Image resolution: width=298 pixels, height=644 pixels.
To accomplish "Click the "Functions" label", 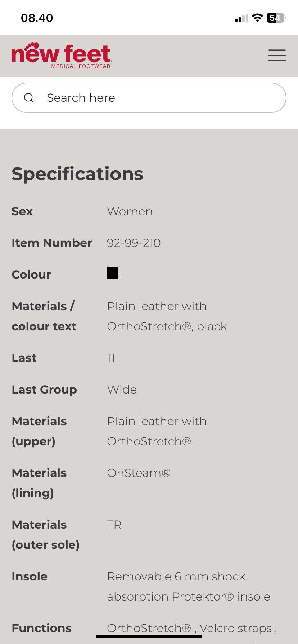I will pos(41,628).
